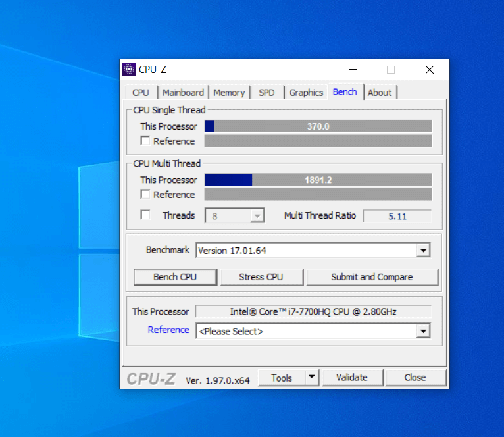
Task: Enable the Multi Thread Reference checkbox
Action: [145, 194]
